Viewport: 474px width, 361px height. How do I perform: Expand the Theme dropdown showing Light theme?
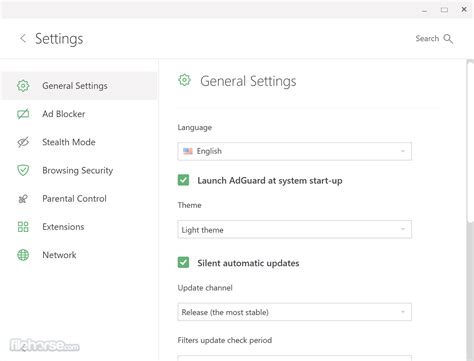295,229
